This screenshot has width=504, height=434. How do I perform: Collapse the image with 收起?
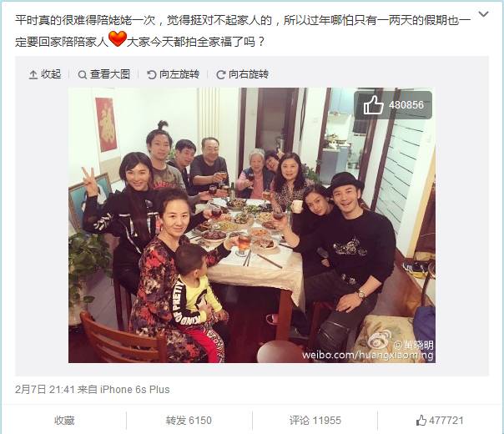coord(45,74)
